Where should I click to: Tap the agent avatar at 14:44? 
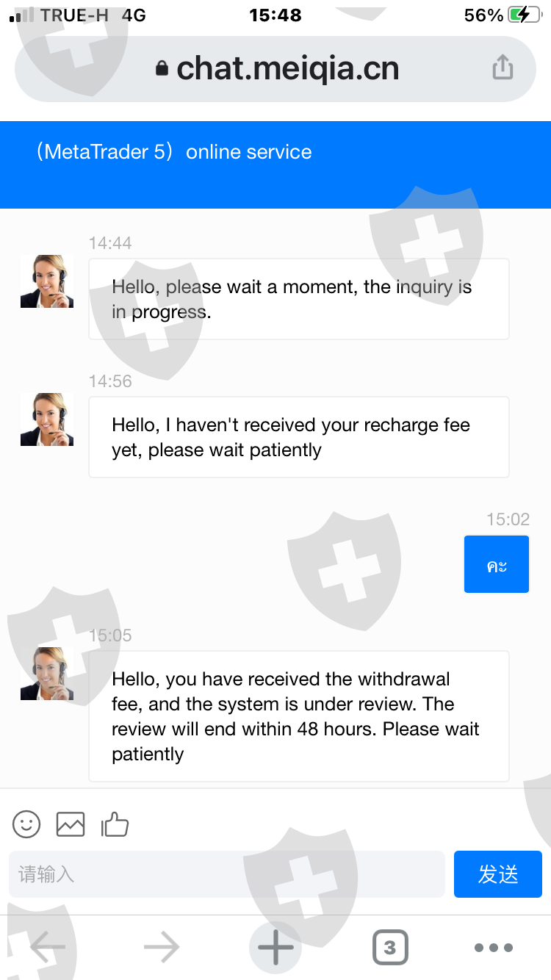tap(47, 281)
